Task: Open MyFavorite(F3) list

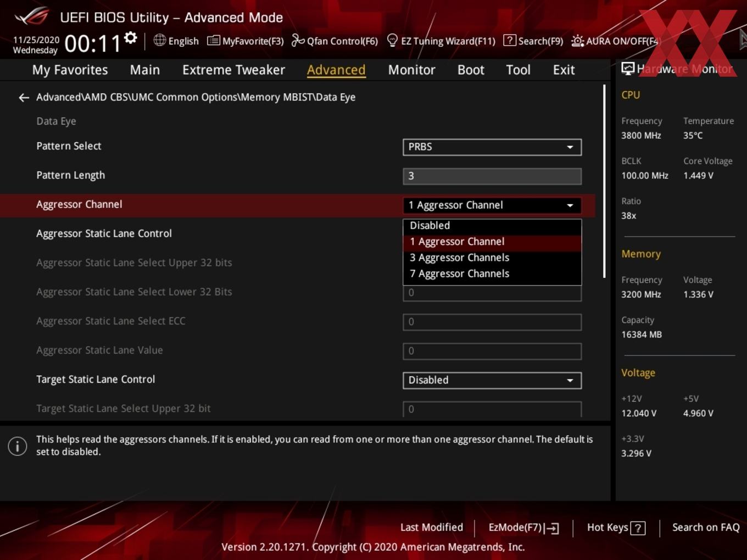Action: pyautogui.click(x=245, y=41)
